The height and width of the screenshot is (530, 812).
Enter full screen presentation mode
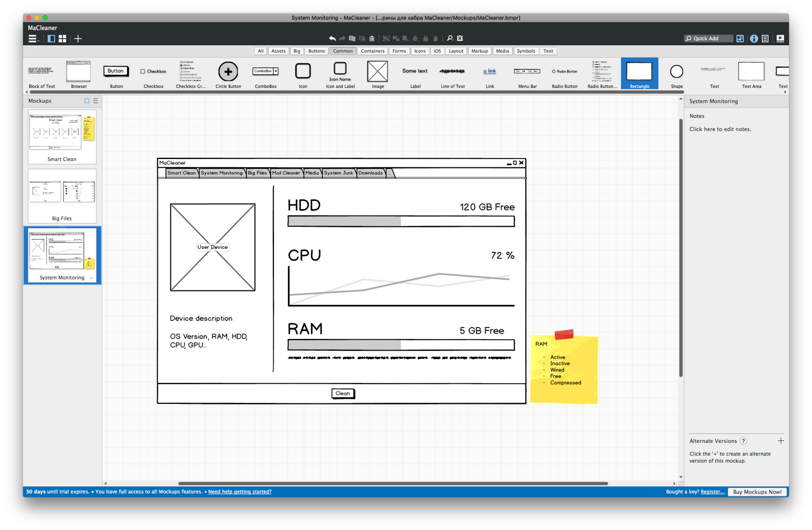[x=780, y=38]
